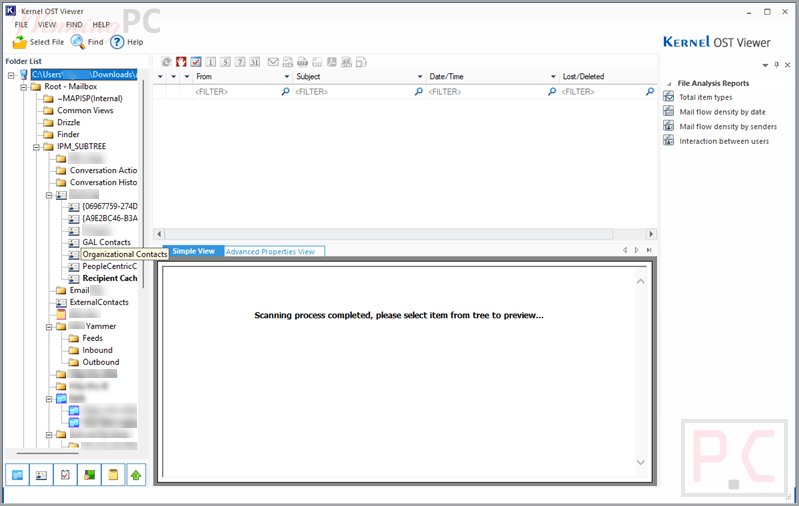Screen dimensions: 799x506
Task: Open the Subject column dropdown arrow
Action: 420,77
